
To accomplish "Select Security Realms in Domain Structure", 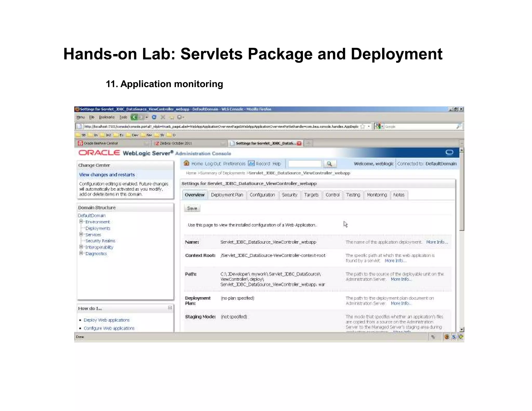I will [100, 241].
